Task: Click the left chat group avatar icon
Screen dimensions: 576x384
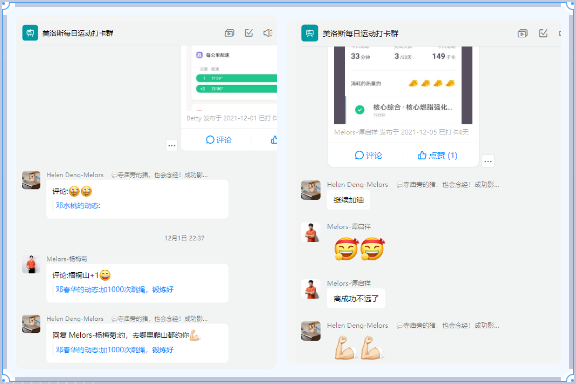Action: [30, 33]
